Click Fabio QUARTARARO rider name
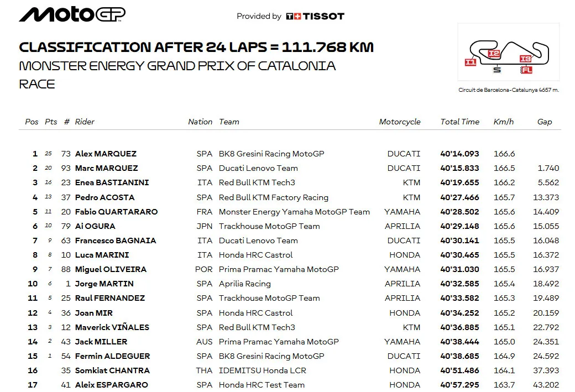Screen dimensions: 575x392 116,212
